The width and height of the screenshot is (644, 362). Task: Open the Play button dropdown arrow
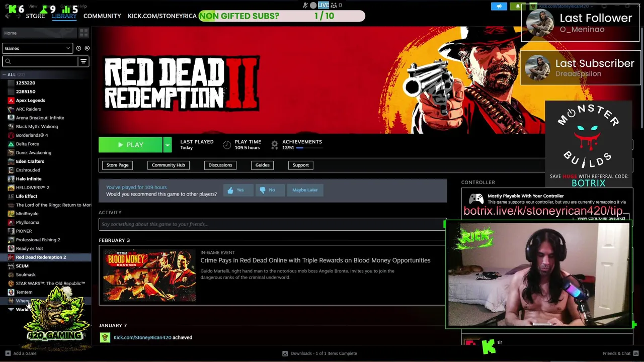tap(167, 145)
